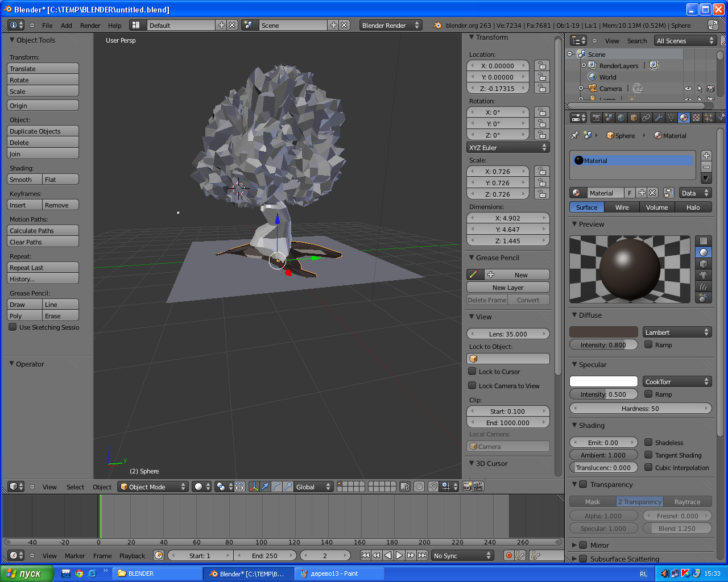Image resolution: width=728 pixels, height=582 pixels.
Task: Click Duplicate Objects button
Action: (x=43, y=131)
